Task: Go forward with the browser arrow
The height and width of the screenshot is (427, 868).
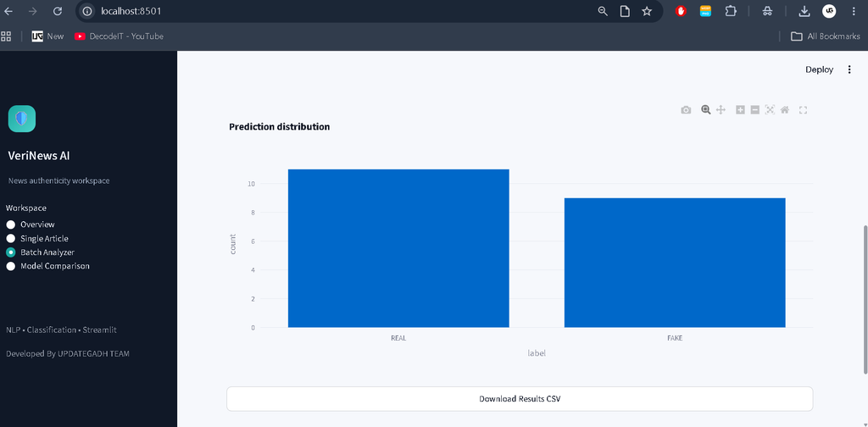Action: 33,11
